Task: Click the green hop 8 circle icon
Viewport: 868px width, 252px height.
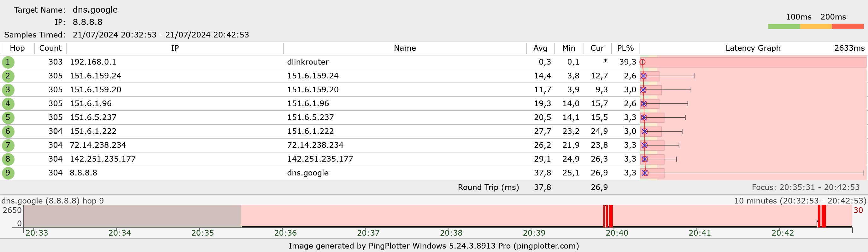Action: pyautogui.click(x=8, y=159)
